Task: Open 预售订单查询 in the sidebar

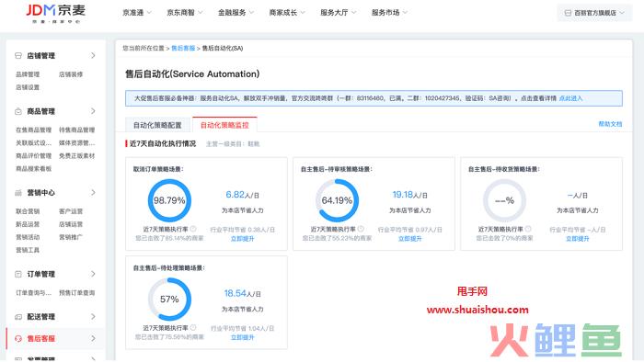Action: pos(76,293)
